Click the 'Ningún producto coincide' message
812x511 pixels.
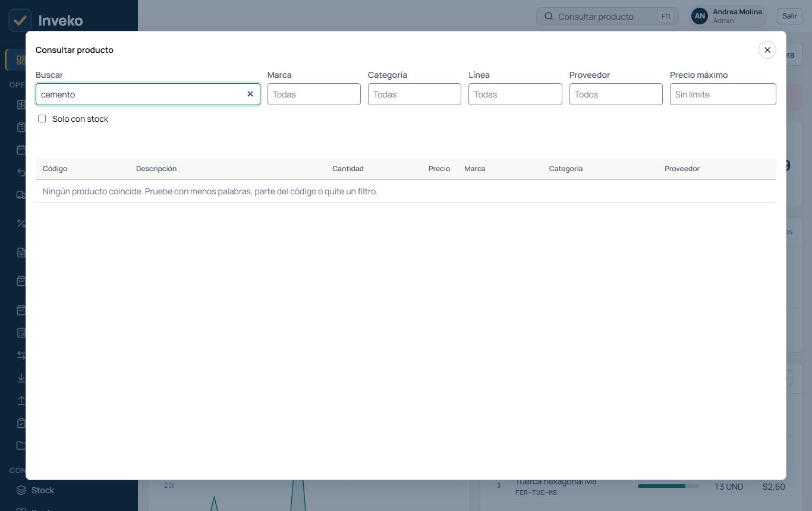[x=210, y=191]
